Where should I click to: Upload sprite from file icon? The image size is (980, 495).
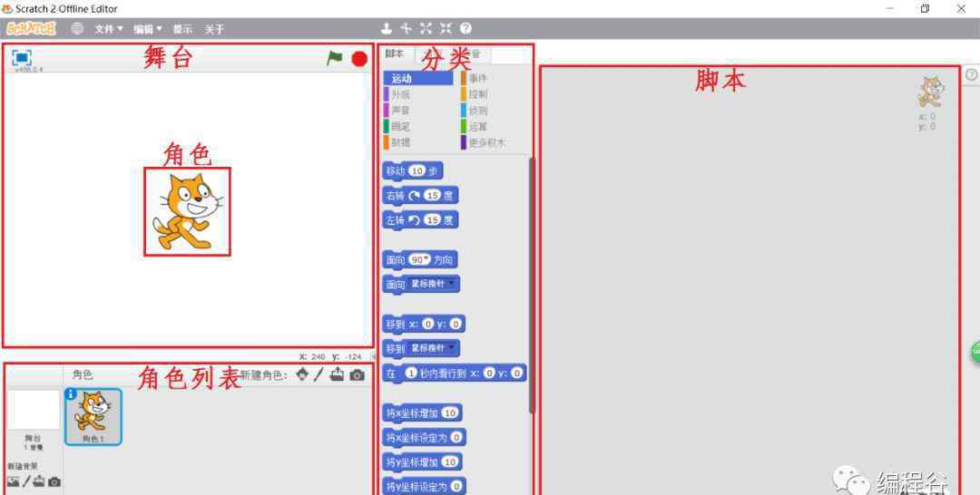click(x=337, y=374)
